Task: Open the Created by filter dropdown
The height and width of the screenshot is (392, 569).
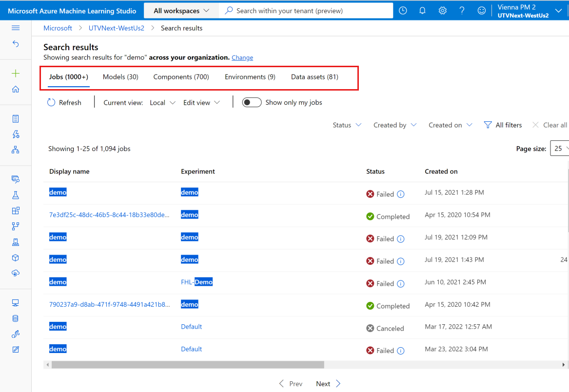Action: click(x=395, y=125)
